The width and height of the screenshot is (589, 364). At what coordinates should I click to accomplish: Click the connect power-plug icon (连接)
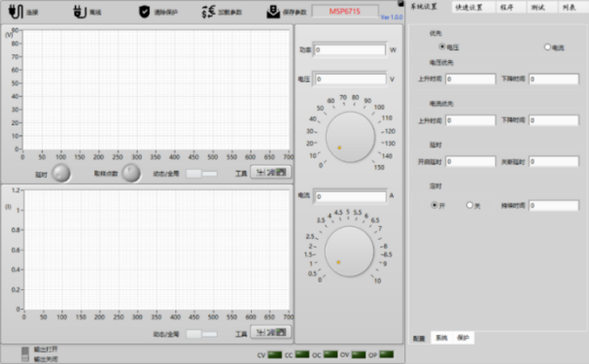click(x=16, y=12)
